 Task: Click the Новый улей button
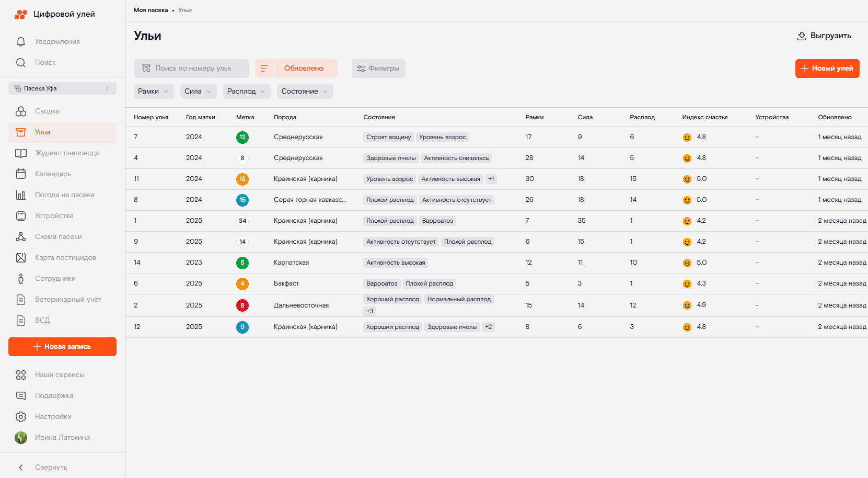[x=827, y=69]
